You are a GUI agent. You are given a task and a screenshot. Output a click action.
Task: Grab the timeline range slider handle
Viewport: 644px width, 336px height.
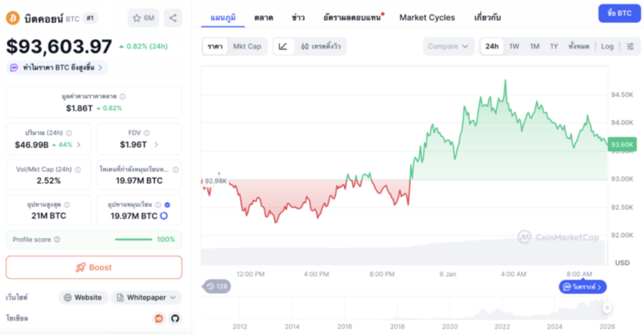pos(607,308)
